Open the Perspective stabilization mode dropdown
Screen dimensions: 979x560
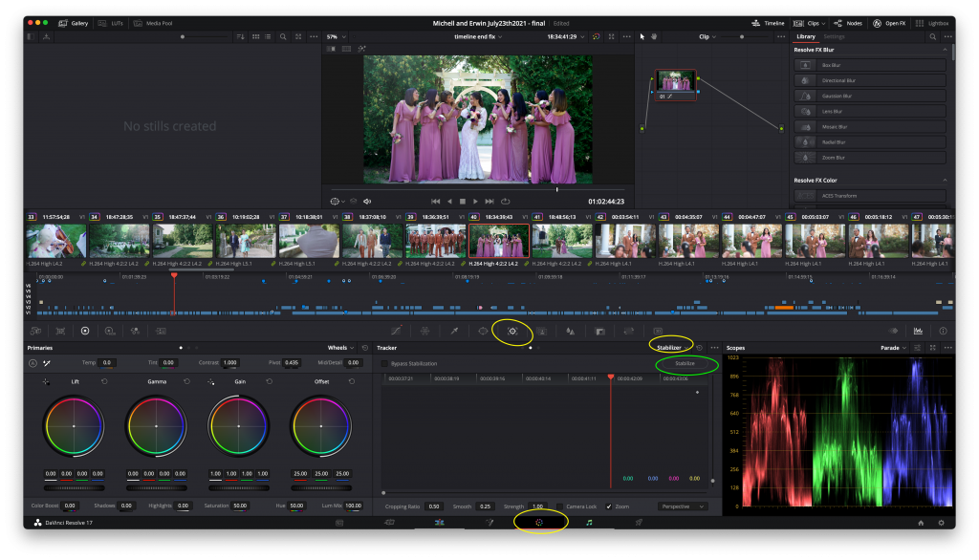[683, 506]
